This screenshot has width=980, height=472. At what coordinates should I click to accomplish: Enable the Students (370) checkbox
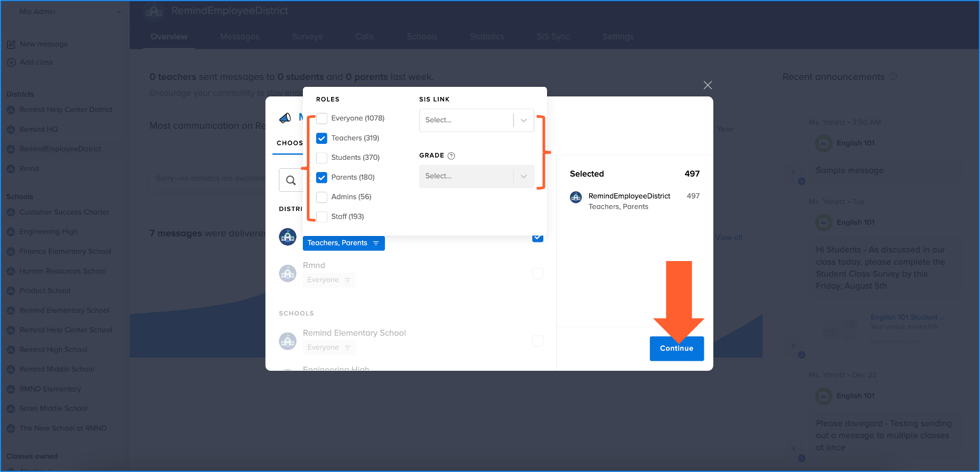tap(322, 158)
